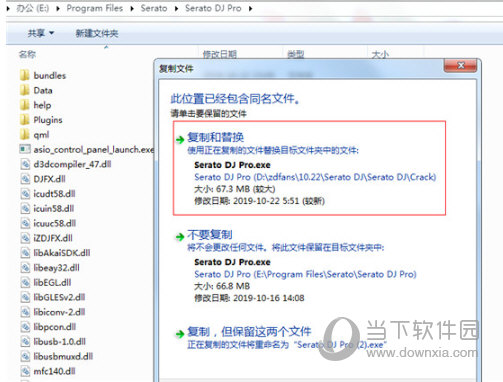
Task: Sort by 大小 column header
Action: [380, 54]
